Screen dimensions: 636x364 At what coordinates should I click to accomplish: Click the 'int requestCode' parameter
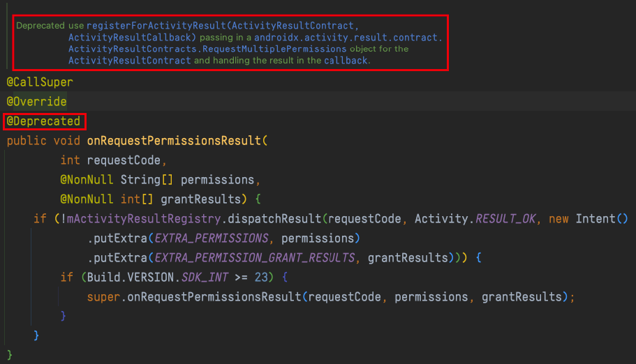coord(110,160)
